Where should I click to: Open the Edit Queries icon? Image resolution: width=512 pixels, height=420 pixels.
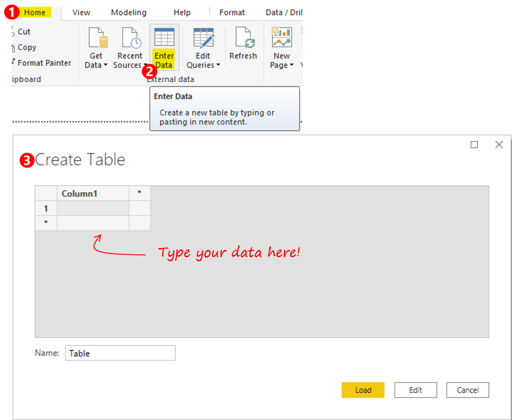pos(203,38)
